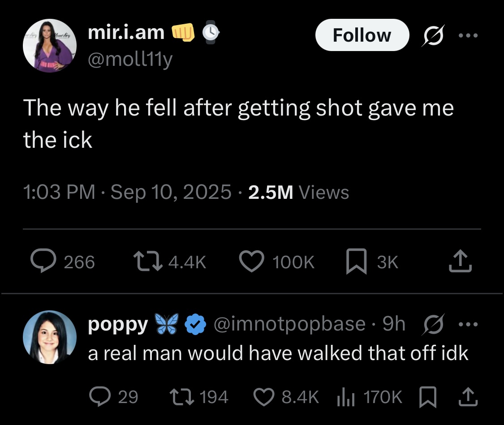Image resolution: width=504 pixels, height=425 pixels.
Task: Bookmark poppy's reply
Action: (x=427, y=396)
